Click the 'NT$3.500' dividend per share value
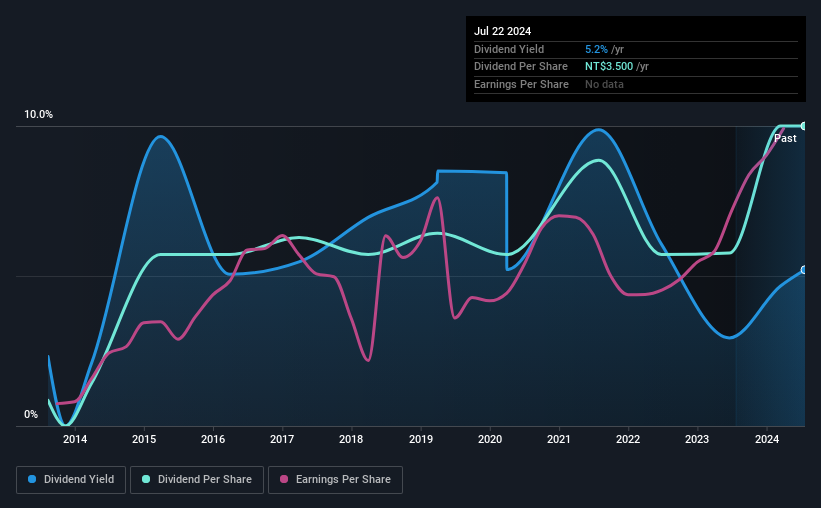 (x=609, y=67)
